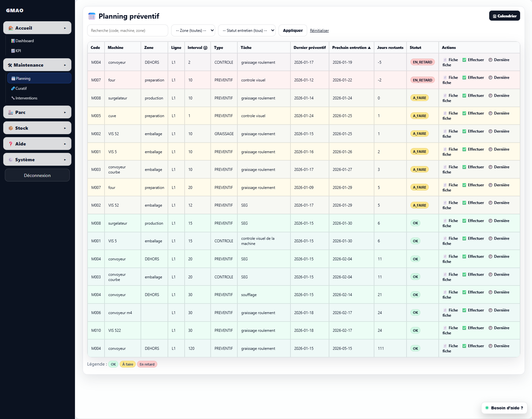Open the Stock menu section
Image resolution: width=532 pixels, height=419 pixels.
point(37,128)
